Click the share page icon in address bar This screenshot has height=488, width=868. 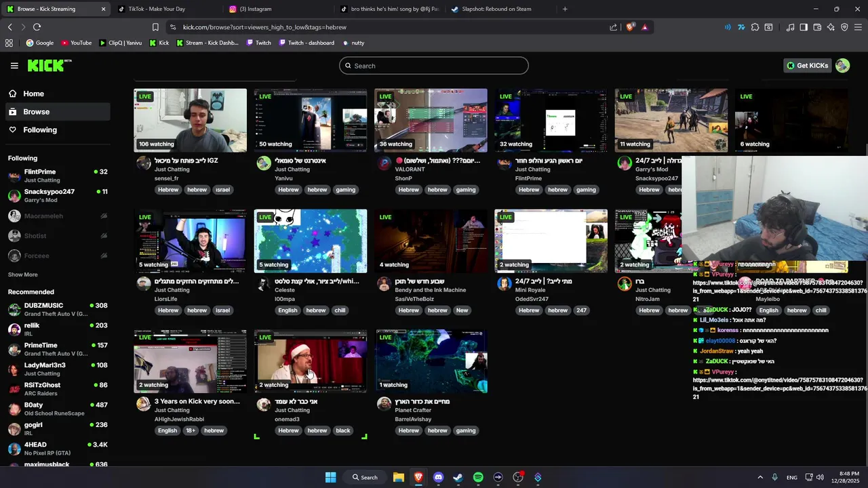614,27
